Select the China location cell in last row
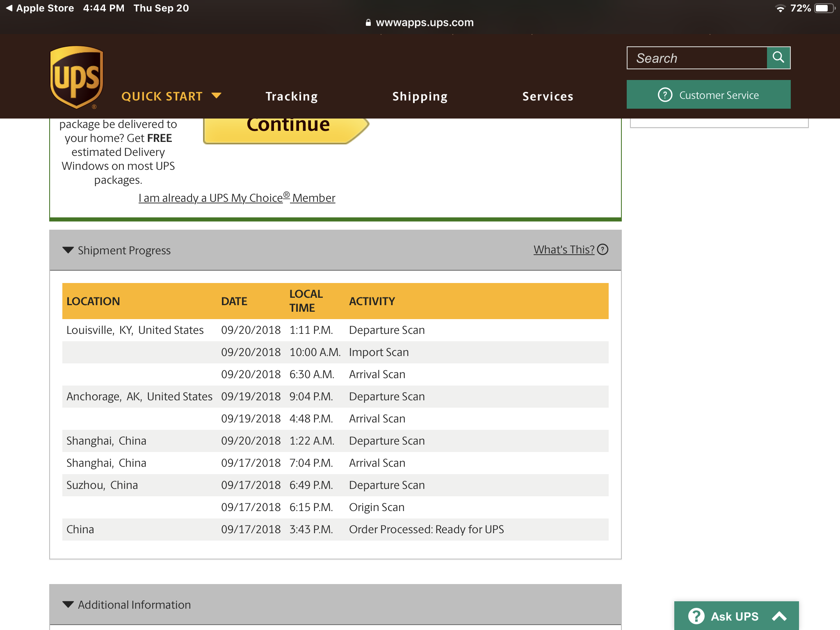This screenshot has height=630, width=840. 80,529
